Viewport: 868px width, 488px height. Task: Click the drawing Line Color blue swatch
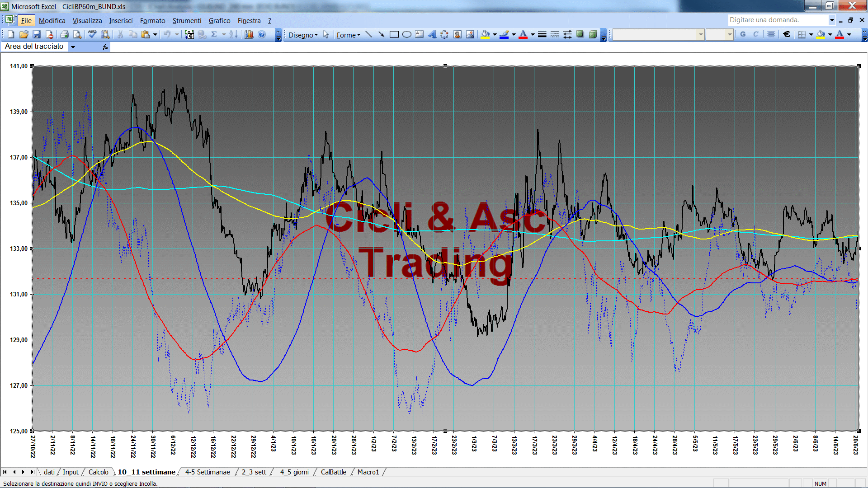pyautogui.click(x=504, y=34)
